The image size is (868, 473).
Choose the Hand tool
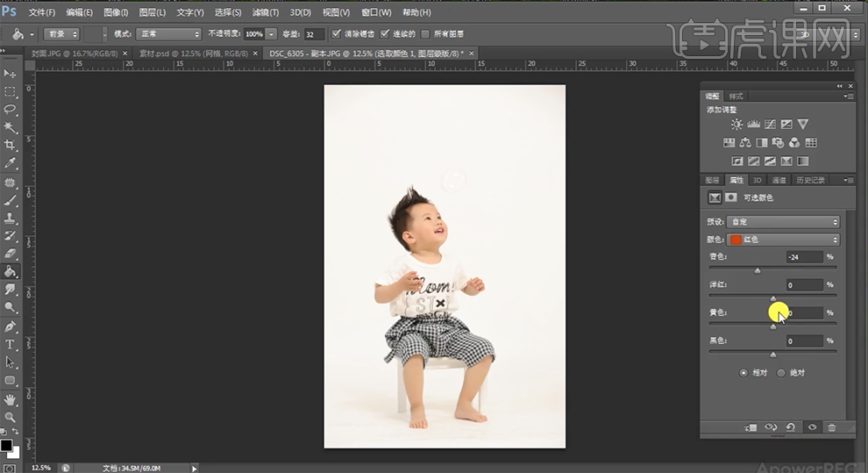11,399
